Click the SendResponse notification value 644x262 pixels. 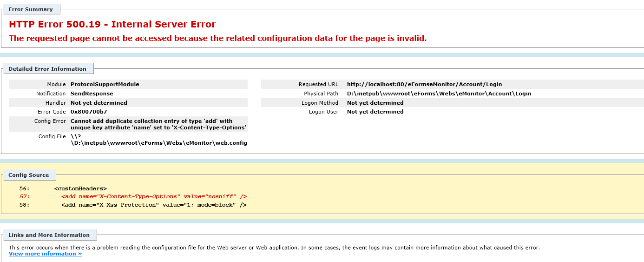tap(92, 94)
